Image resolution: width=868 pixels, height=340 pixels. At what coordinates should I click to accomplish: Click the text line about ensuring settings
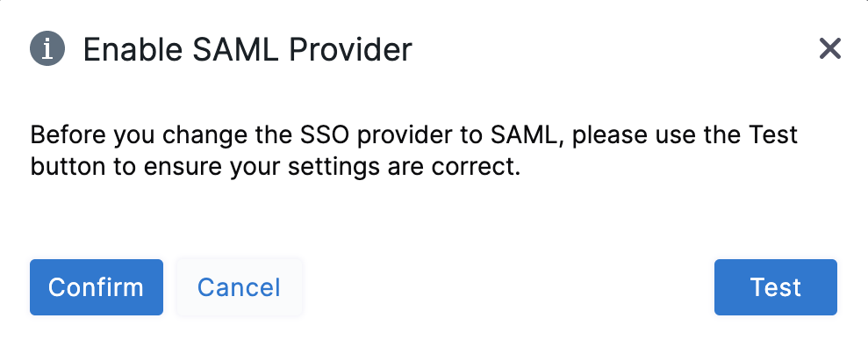[275, 167]
